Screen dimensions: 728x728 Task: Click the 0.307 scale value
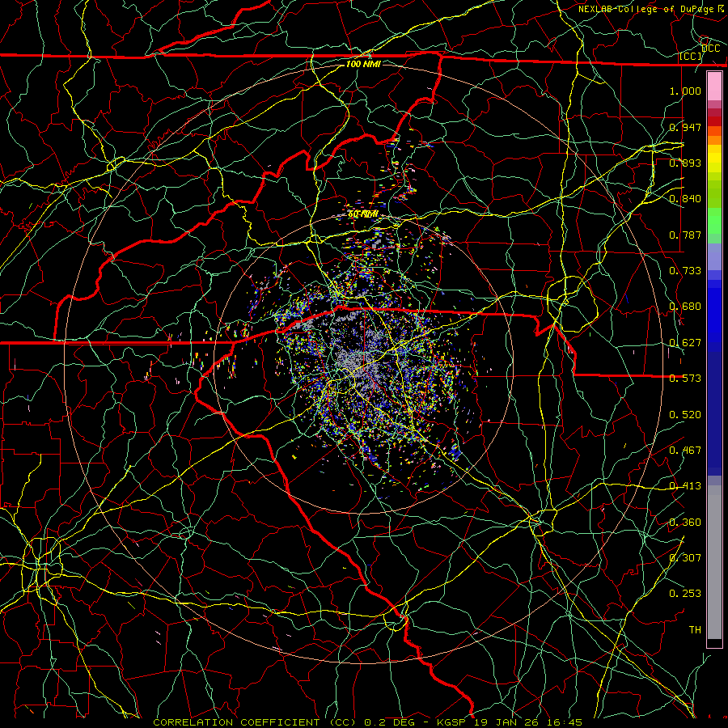(685, 558)
